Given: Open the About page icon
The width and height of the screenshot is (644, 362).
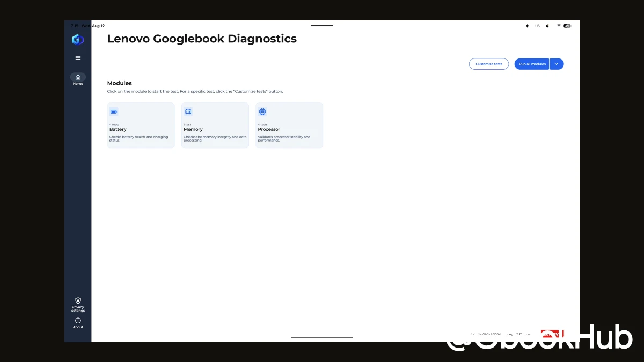Looking at the screenshot, I should click(78, 321).
